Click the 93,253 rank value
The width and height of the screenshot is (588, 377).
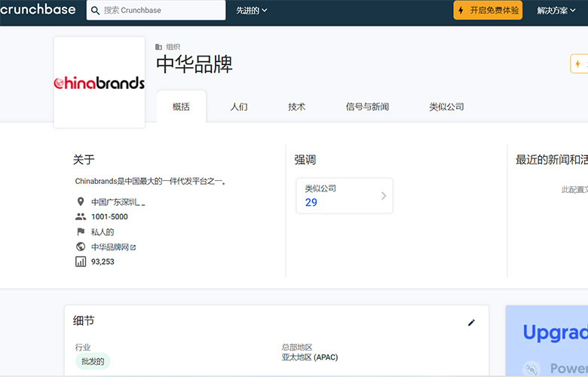pyautogui.click(x=103, y=262)
